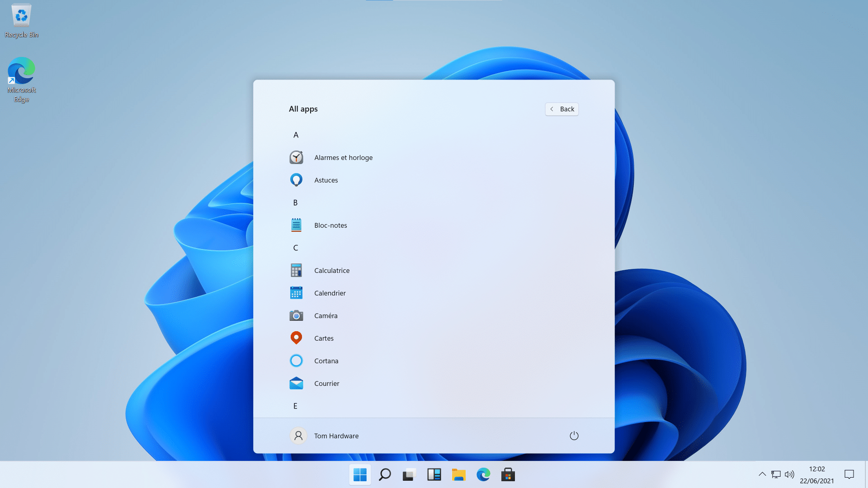Launch Cortana
868x488 pixels.
tap(326, 361)
